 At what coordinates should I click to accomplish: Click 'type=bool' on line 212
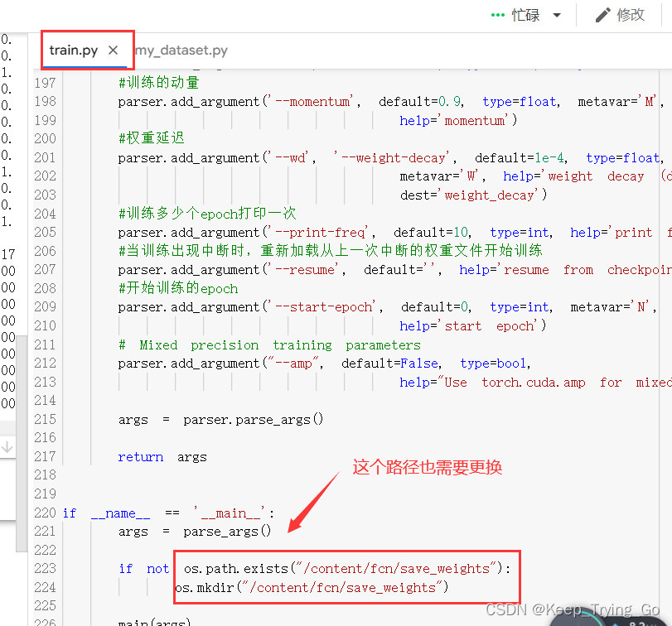pyautogui.click(x=495, y=364)
